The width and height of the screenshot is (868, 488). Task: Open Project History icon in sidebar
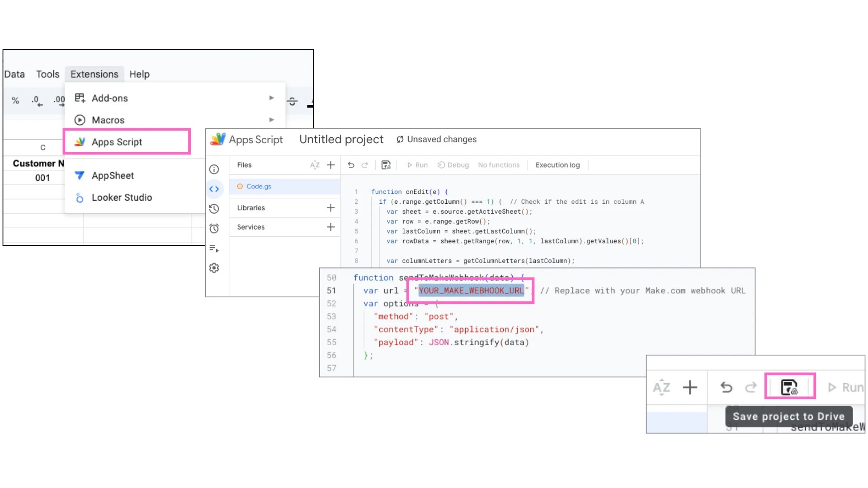pos(214,209)
